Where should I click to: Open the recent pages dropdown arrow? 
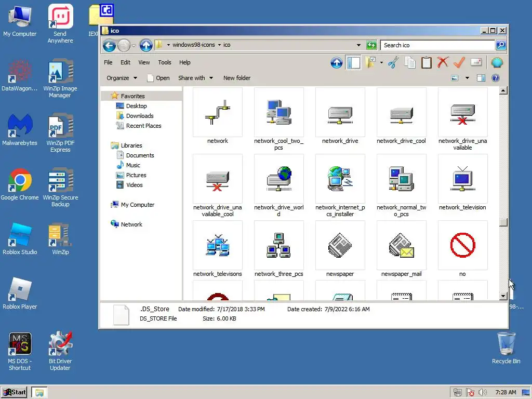click(x=134, y=46)
